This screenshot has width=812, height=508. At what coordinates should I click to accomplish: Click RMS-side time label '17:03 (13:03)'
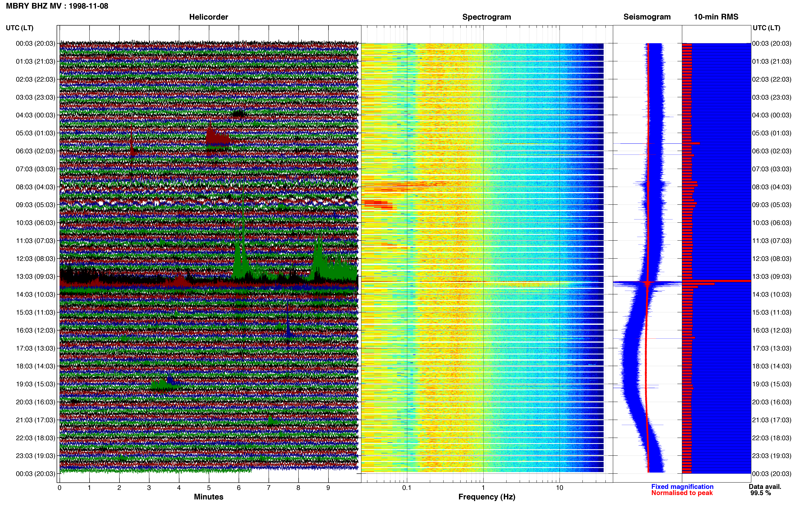pos(772,348)
